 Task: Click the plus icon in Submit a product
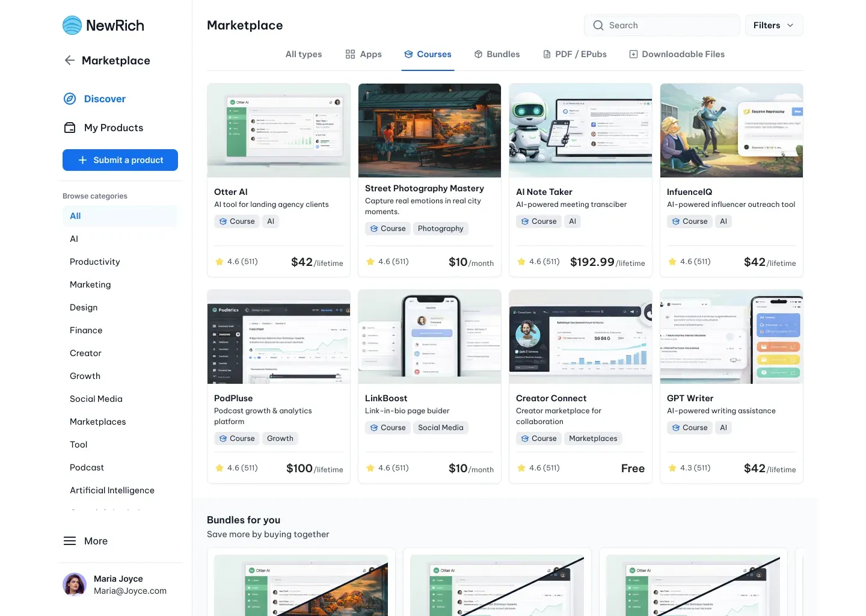[x=83, y=160]
